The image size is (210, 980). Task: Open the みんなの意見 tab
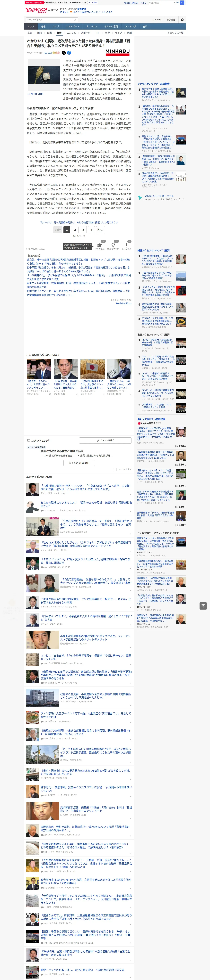111,27
